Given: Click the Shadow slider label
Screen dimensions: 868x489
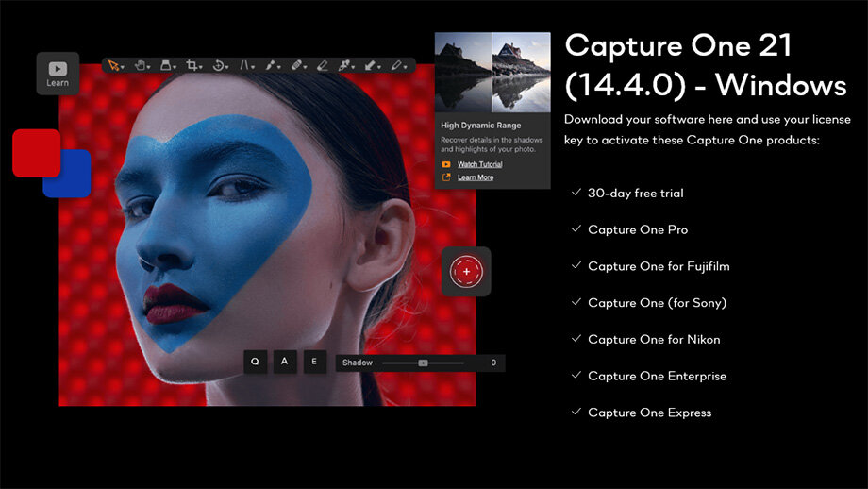Looking at the screenshot, I should coord(357,363).
